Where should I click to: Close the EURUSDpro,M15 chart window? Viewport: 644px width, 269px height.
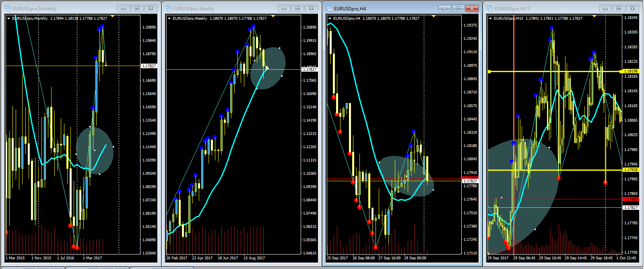point(632,8)
